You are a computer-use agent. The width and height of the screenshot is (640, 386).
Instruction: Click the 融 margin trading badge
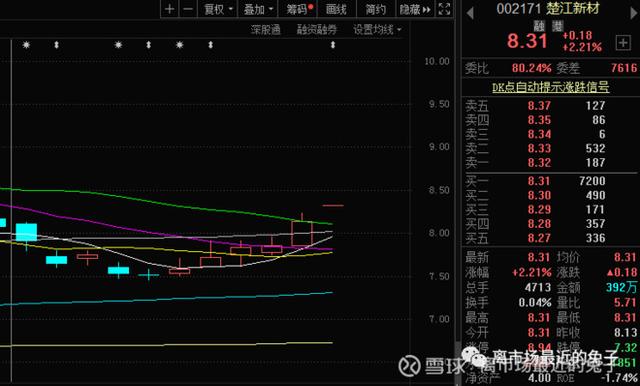coord(540,26)
